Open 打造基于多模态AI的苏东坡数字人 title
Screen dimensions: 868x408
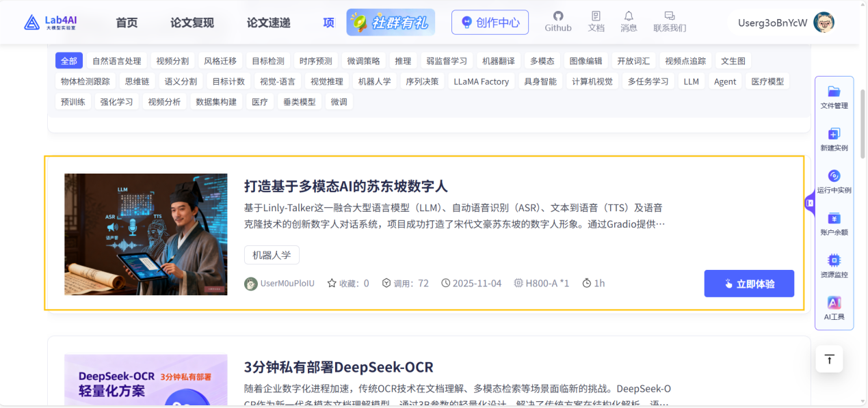[x=346, y=186]
